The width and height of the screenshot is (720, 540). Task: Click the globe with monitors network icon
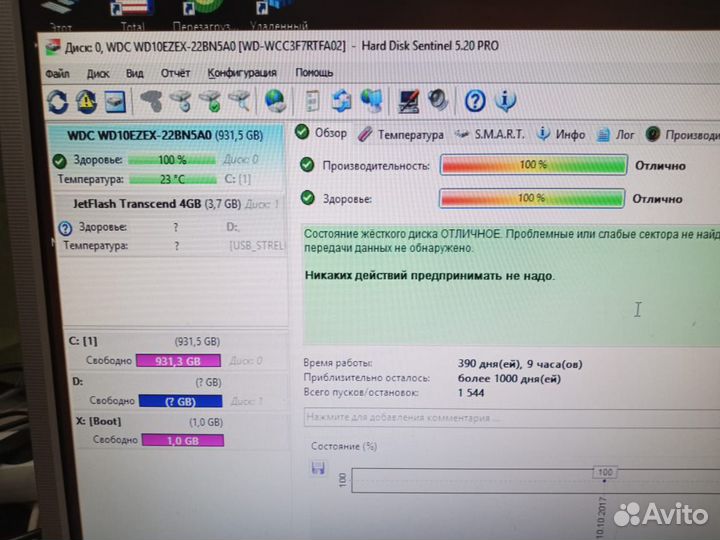(x=371, y=101)
